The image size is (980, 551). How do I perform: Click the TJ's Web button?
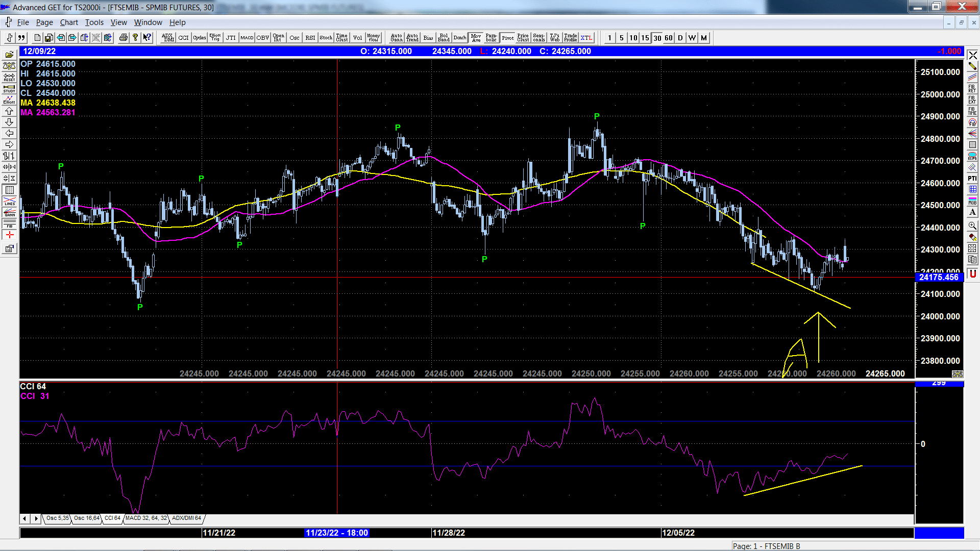point(555,38)
